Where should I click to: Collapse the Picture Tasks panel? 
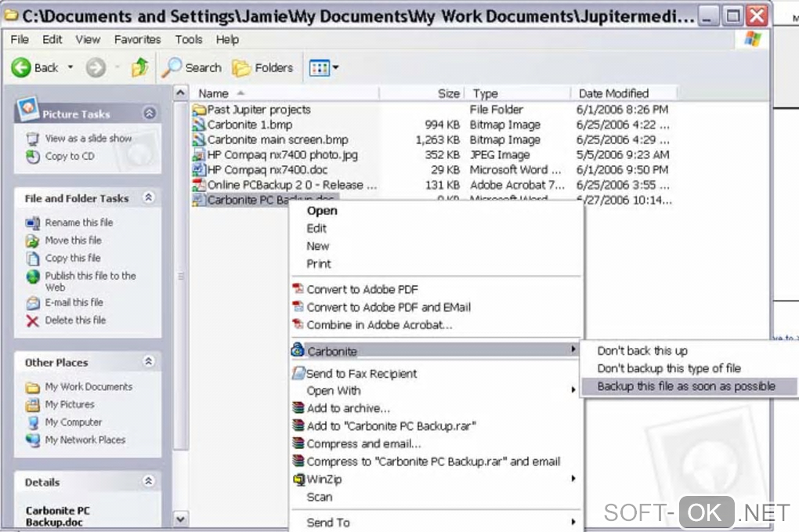click(150, 113)
